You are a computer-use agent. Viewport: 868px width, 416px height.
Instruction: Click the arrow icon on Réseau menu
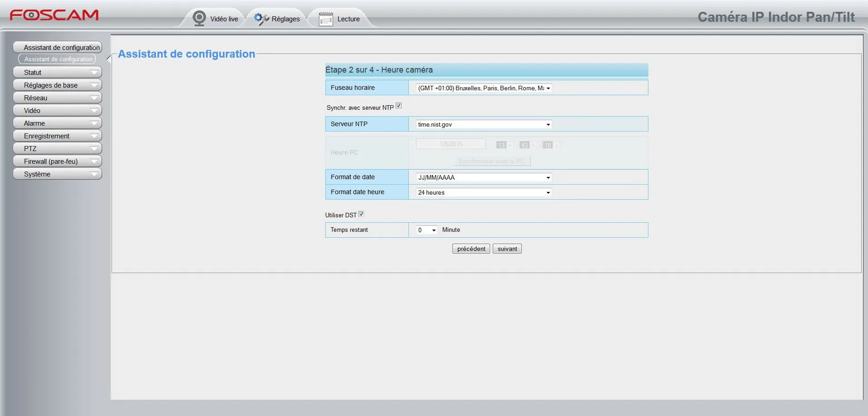coord(94,98)
